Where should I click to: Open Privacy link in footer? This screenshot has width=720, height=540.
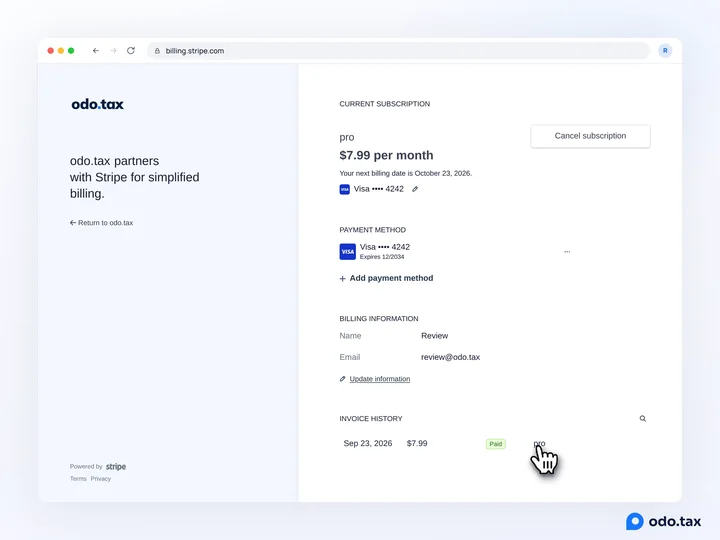coord(101,478)
